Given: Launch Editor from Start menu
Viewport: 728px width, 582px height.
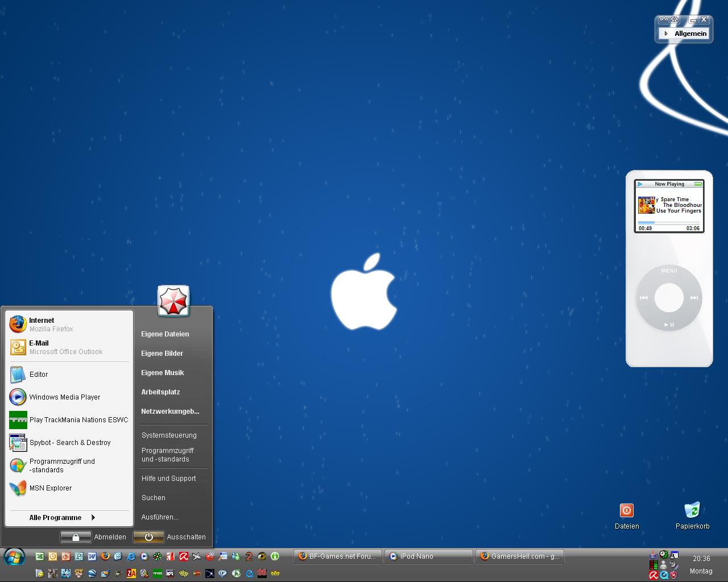Looking at the screenshot, I should (69, 375).
